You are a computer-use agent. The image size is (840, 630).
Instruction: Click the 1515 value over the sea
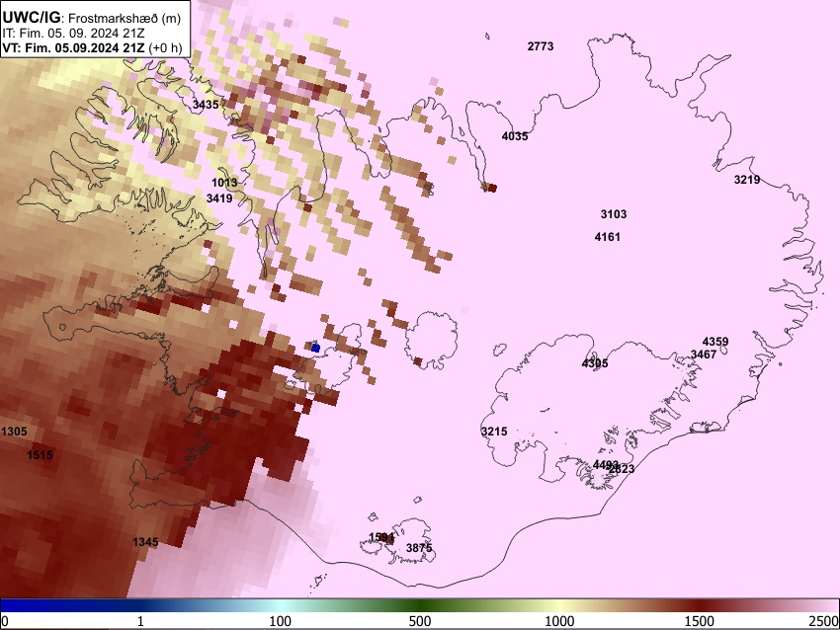click(40, 455)
